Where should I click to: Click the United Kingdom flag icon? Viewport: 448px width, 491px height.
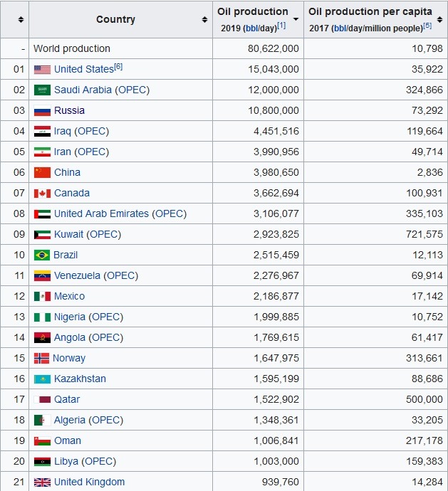click(42, 482)
